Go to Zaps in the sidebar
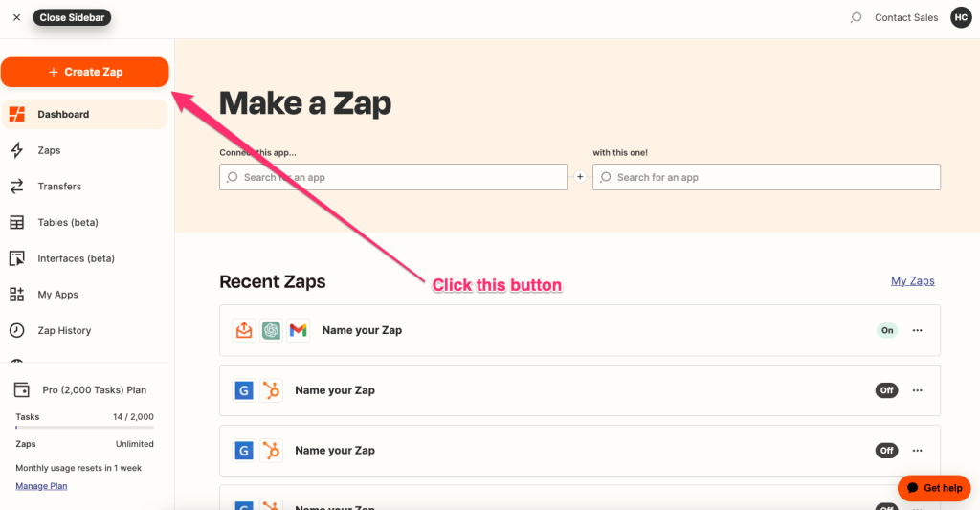The image size is (980, 510). point(49,150)
